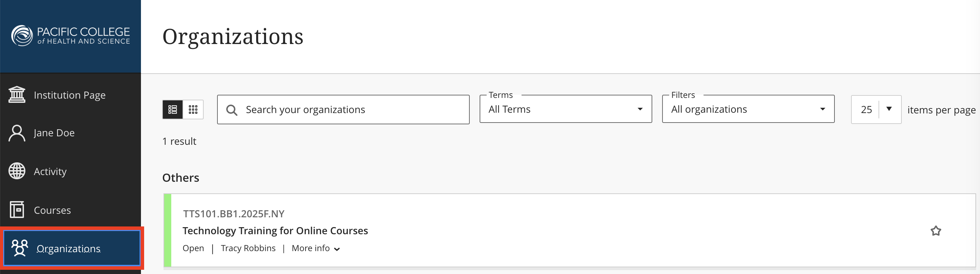
Task: Open the Filters All organizations dropdown
Action: (748, 110)
